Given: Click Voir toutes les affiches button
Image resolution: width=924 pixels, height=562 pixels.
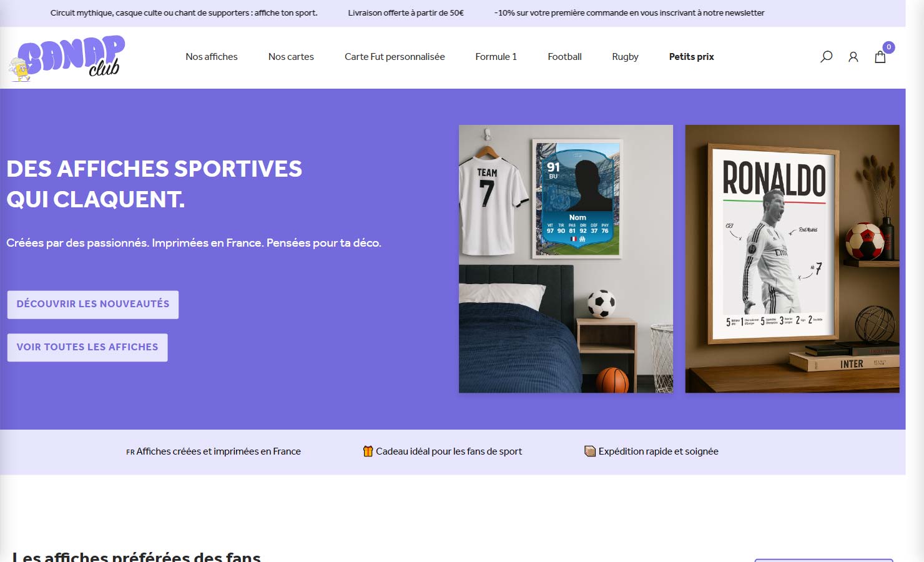Looking at the screenshot, I should [87, 347].
